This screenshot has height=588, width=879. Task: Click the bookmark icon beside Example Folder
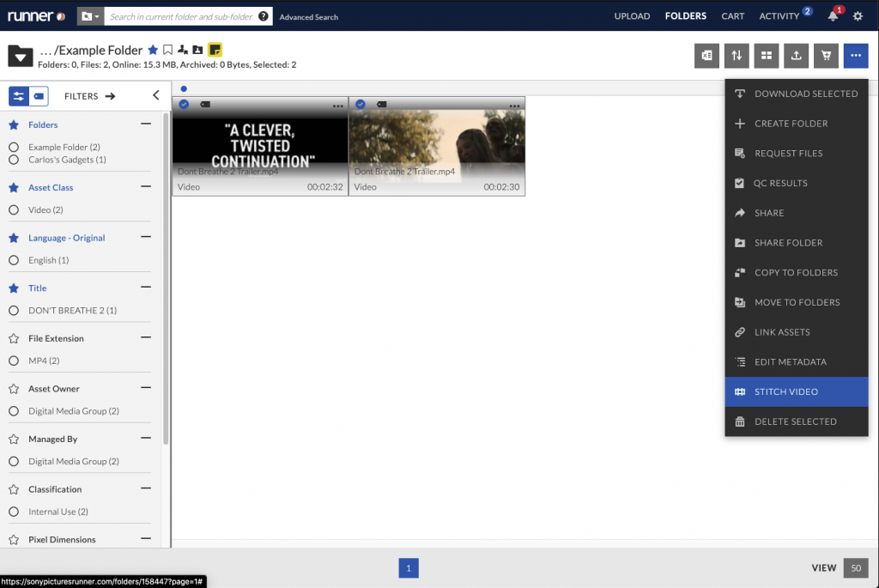coord(167,50)
